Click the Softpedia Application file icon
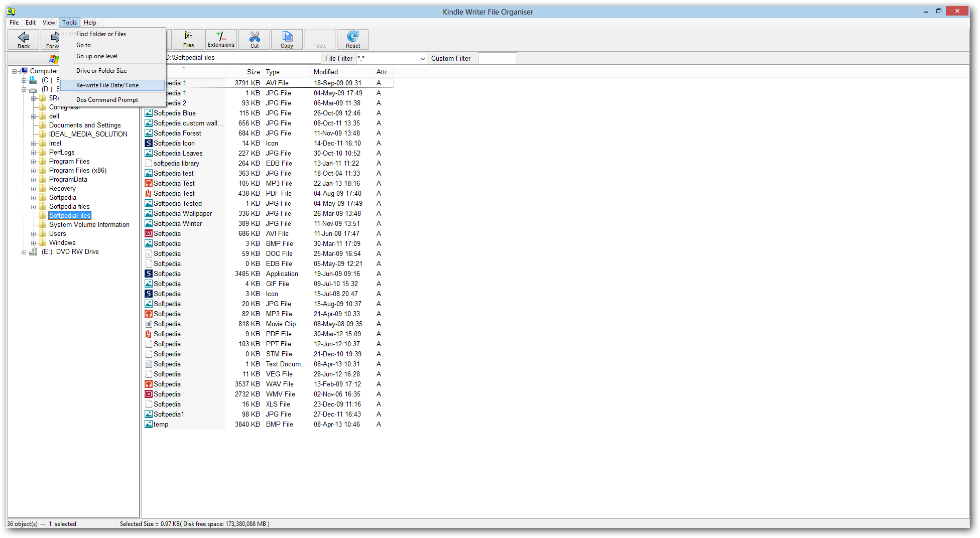980x538 pixels. pos(149,274)
